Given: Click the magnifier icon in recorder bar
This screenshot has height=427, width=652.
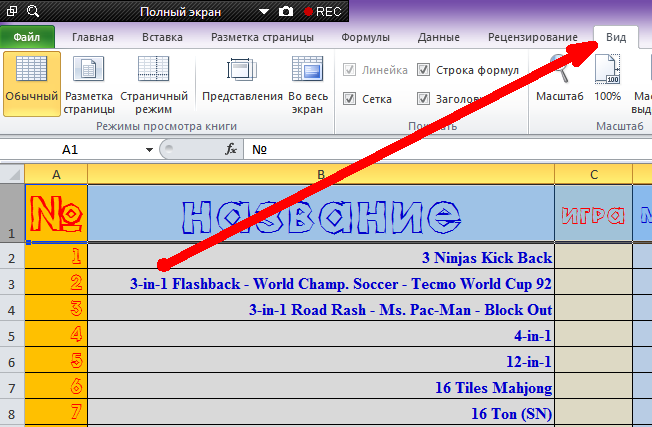Looking at the screenshot, I should pos(33,11).
